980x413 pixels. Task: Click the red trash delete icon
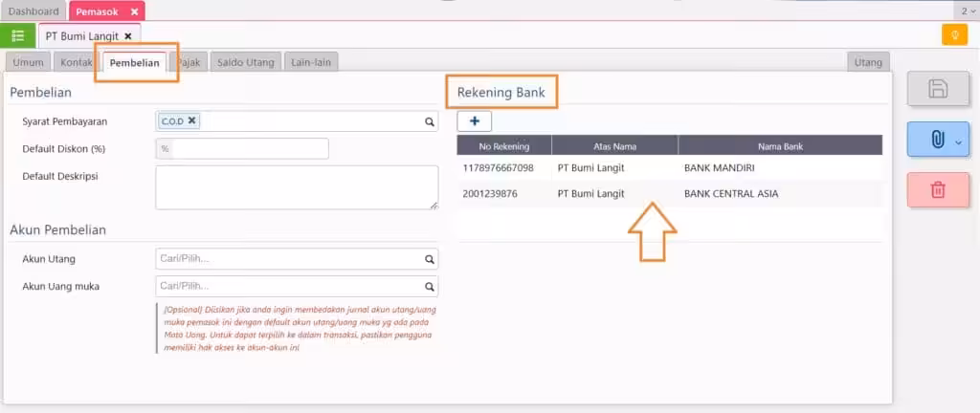[938, 189]
